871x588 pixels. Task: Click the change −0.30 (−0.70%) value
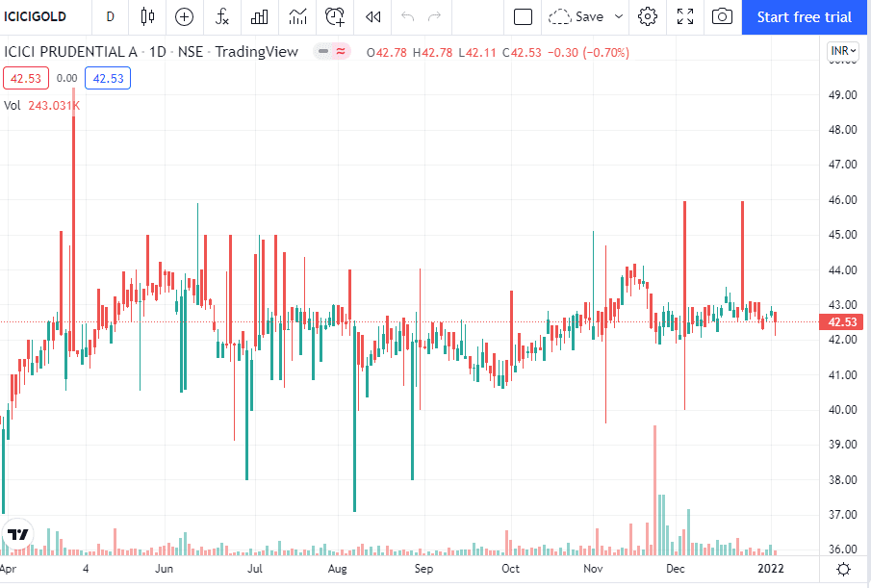(588, 53)
